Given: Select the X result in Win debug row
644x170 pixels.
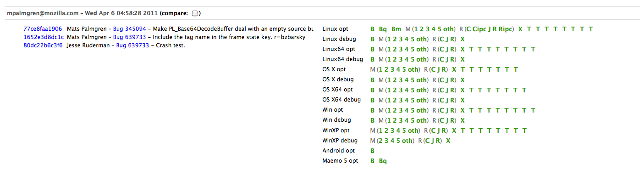Looking at the screenshot, I should tap(463, 120).
